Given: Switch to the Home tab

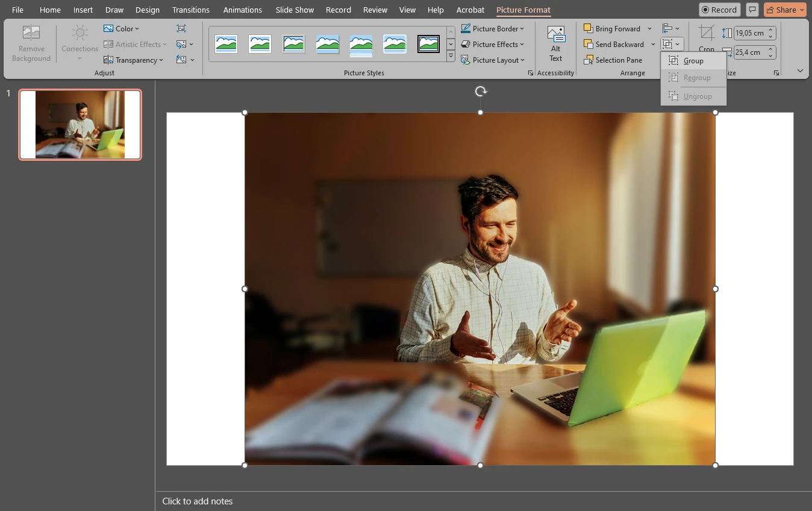Looking at the screenshot, I should pos(50,10).
